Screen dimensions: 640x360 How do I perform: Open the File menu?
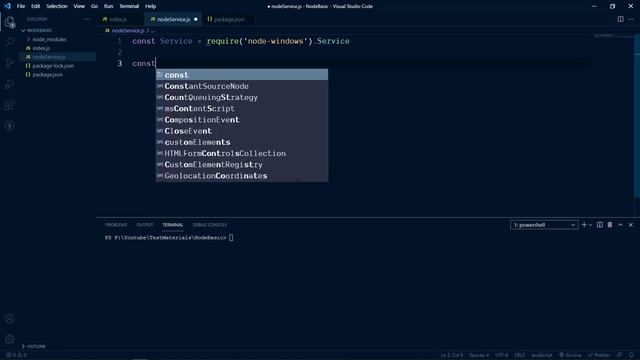pos(21,6)
